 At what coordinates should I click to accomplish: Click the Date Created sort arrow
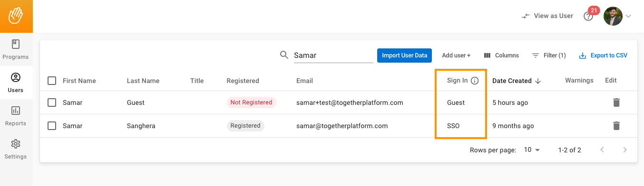[538, 81]
